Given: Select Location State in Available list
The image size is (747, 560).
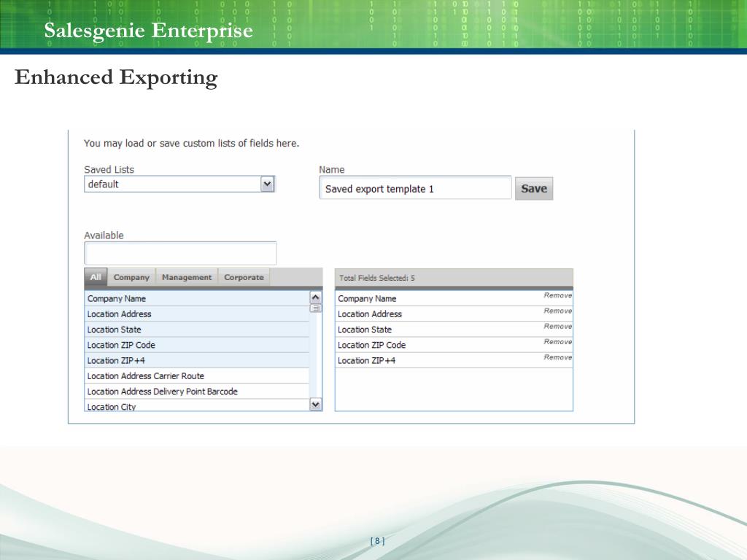Looking at the screenshot, I should pyautogui.click(x=197, y=330).
